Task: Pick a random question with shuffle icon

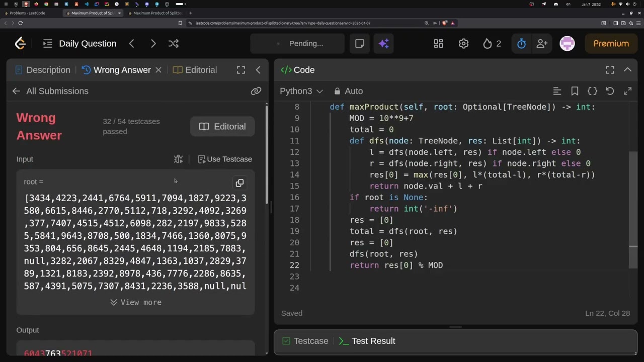Action: point(174,44)
